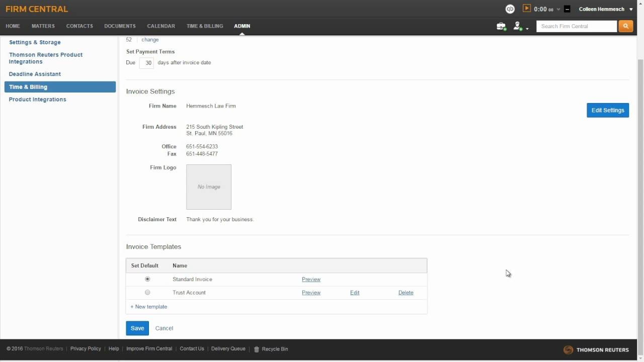Expand the timer dropdown arrow
Viewport: 644px width, 362px height.
558,10
